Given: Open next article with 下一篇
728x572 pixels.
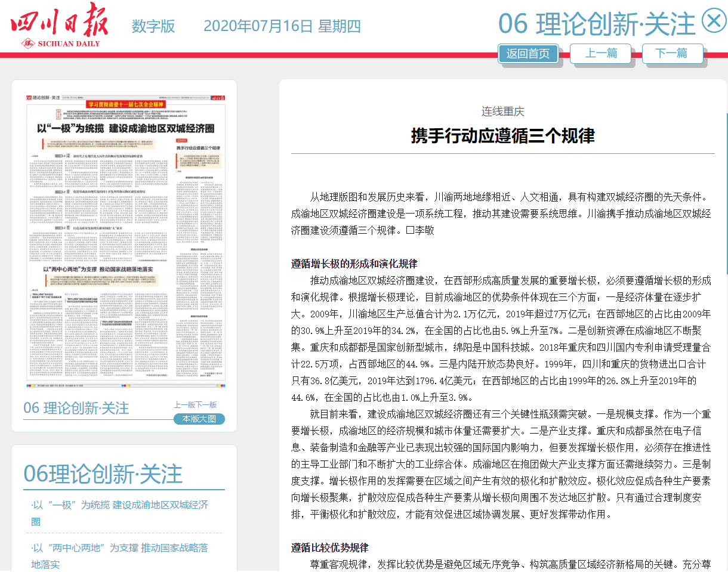Looking at the screenshot, I should [672, 53].
